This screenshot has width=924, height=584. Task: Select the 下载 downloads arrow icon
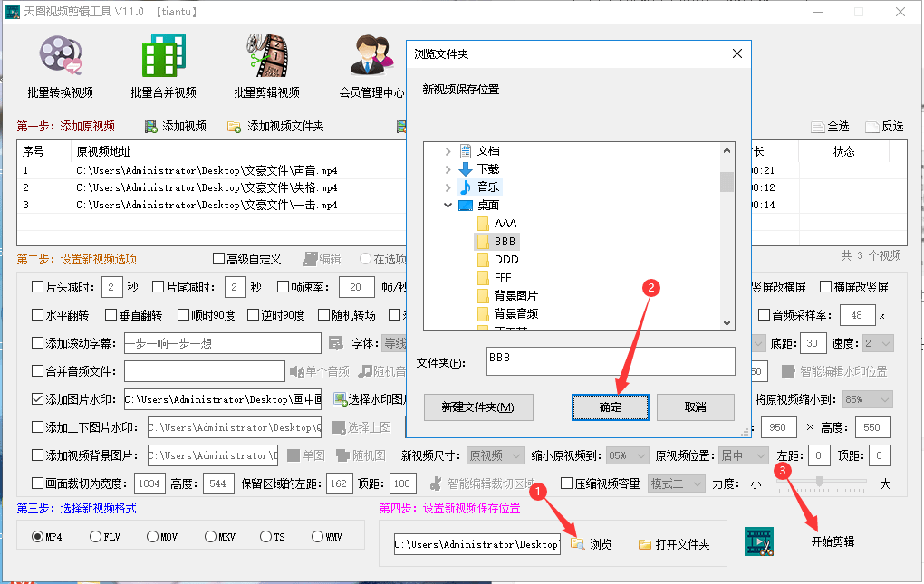[466, 169]
